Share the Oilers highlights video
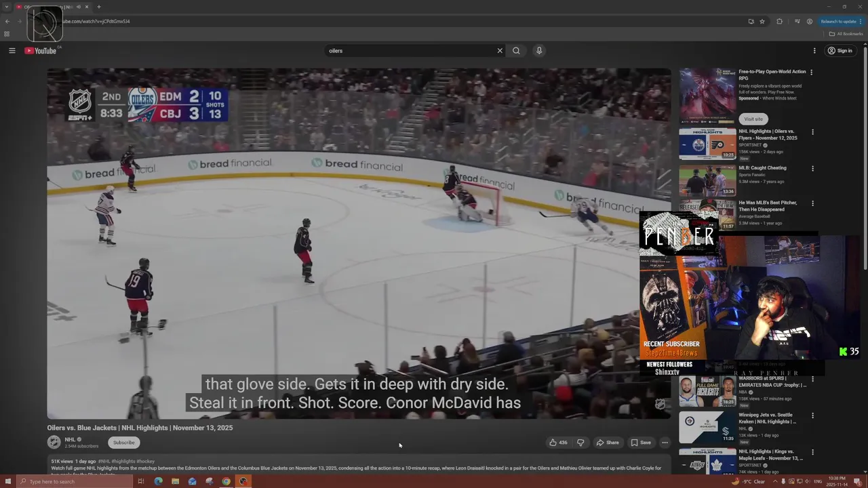Image resolution: width=868 pixels, height=488 pixels. [x=608, y=443]
